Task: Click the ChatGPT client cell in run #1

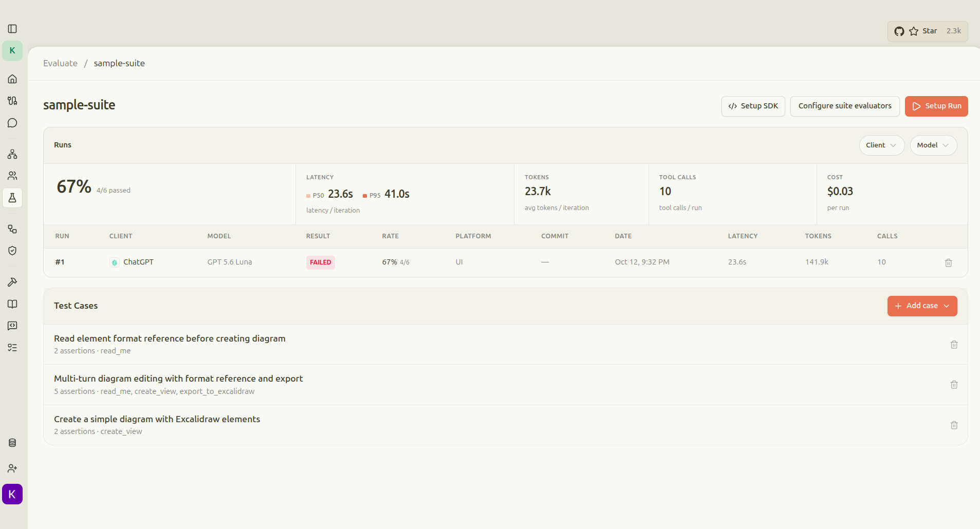Action: pos(132,262)
